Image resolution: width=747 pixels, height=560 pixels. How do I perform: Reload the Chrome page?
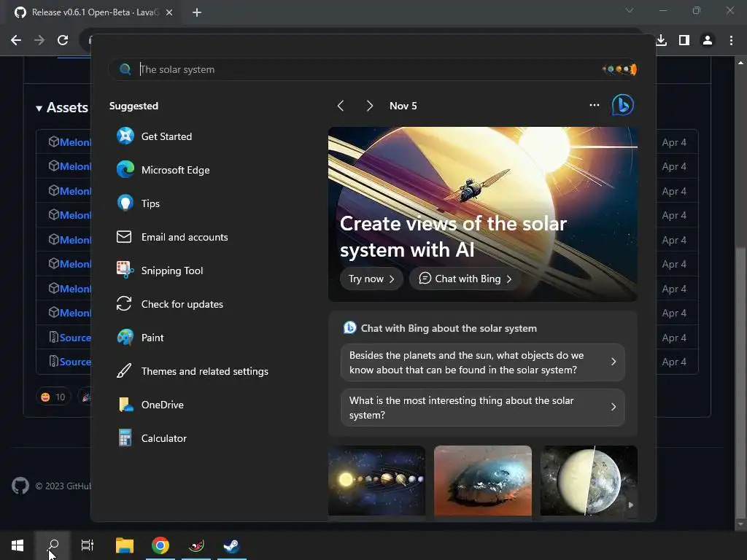63,40
